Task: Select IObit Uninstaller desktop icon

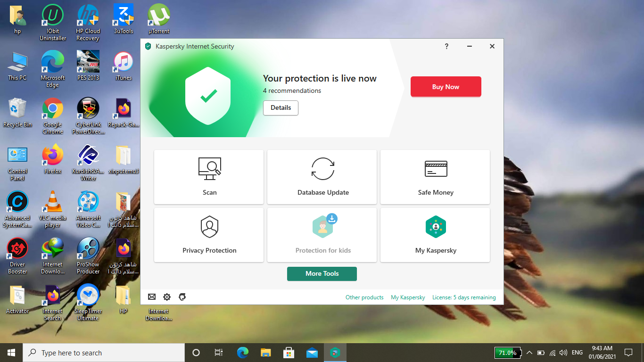Action: click(x=53, y=23)
